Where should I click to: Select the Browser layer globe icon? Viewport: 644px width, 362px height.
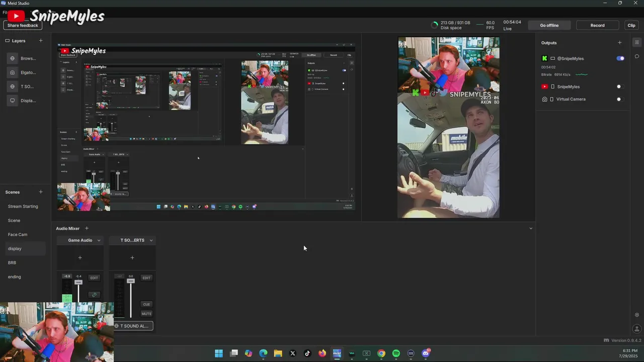tap(13, 58)
